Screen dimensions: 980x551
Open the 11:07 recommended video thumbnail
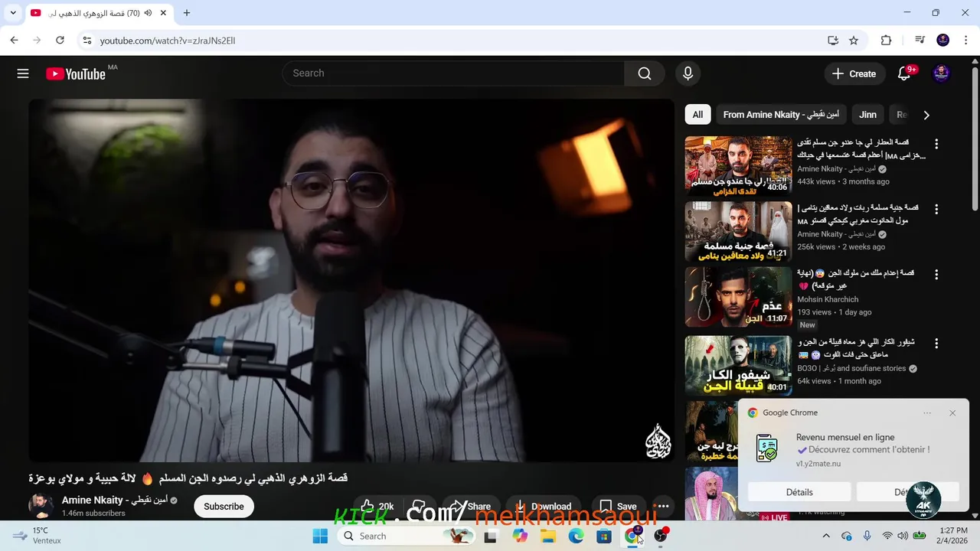click(x=738, y=297)
